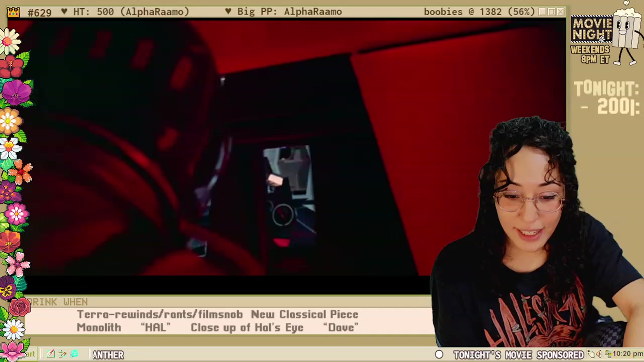Viewport: 644px width, 362px height.
Task: Click the crown icon in title bar
Action: pos(13,12)
